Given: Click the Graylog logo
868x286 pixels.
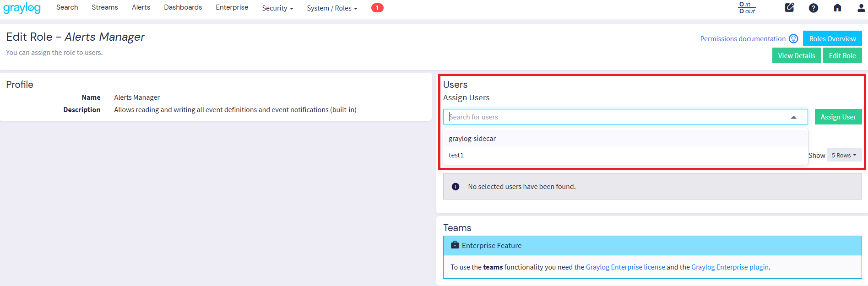Looking at the screenshot, I should pos(22,8).
